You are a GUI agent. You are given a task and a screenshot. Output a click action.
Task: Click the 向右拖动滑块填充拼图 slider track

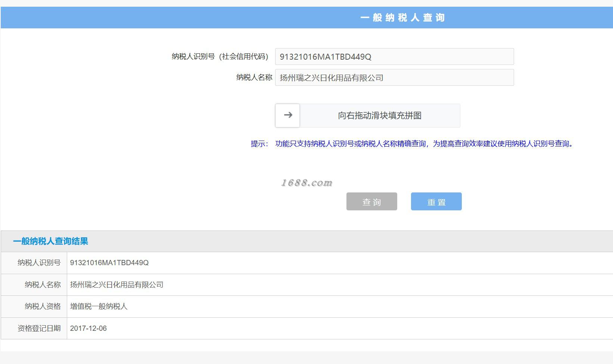[368, 116]
